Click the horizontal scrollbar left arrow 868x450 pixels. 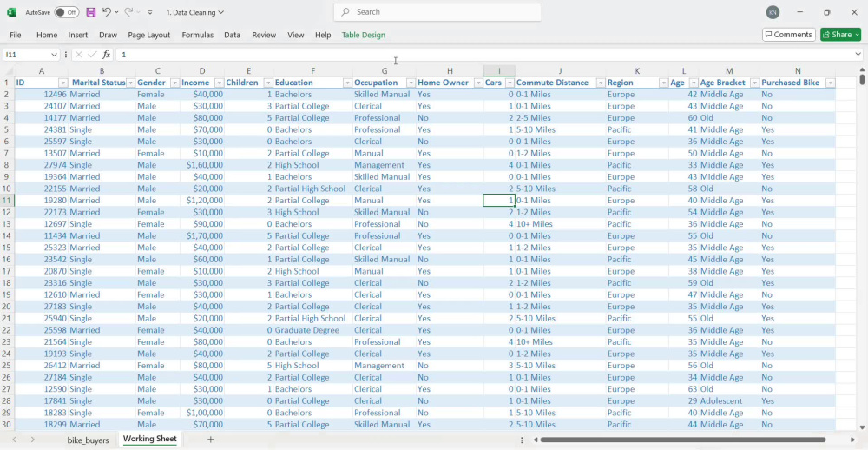coord(535,440)
